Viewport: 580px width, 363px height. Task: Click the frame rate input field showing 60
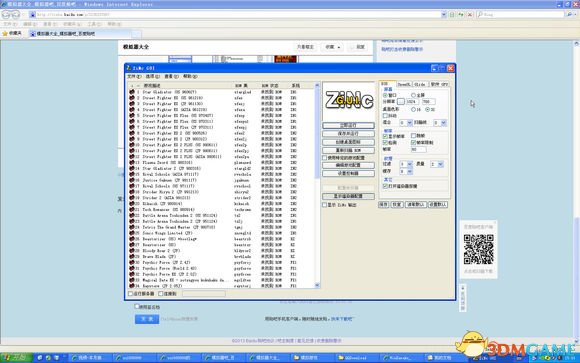[x=418, y=149]
